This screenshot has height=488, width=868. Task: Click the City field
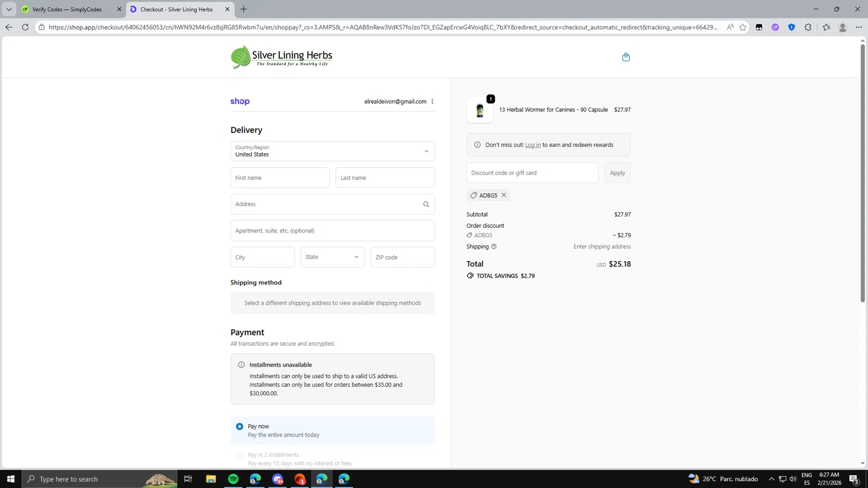[x=263, y=257]
